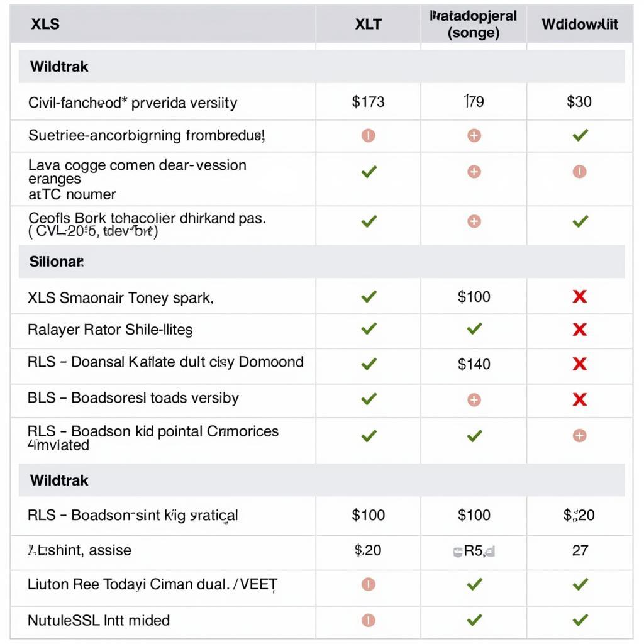Toggle the green check in the Lava cogge comen row
This screenshot has width=644, height=644.
click(x=369, y=171)
